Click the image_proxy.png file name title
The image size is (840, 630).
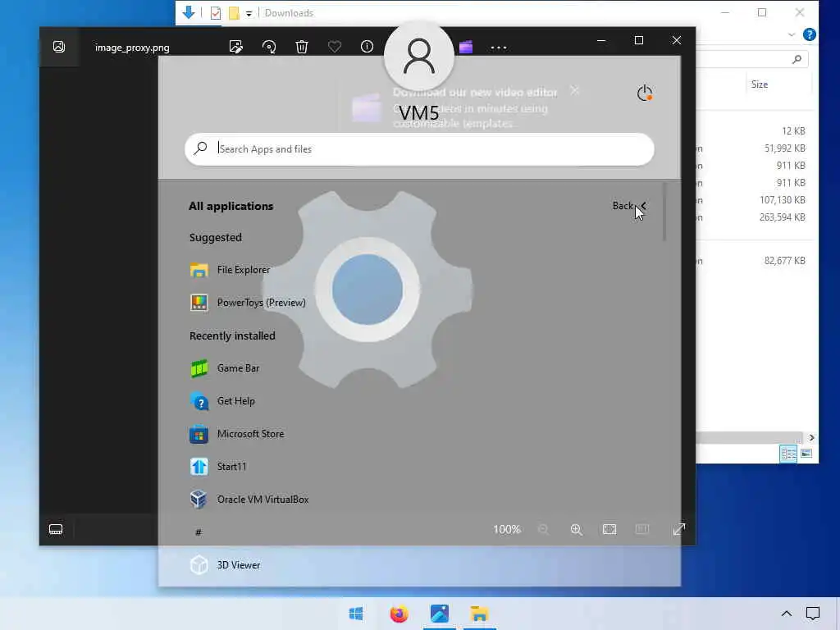(132, 48)
